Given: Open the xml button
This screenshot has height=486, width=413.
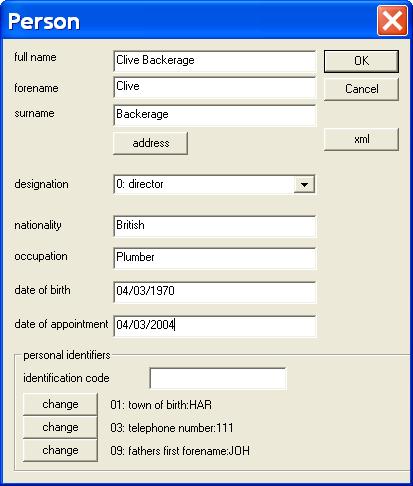Looking at the screenshot, I should coord(361,139).
